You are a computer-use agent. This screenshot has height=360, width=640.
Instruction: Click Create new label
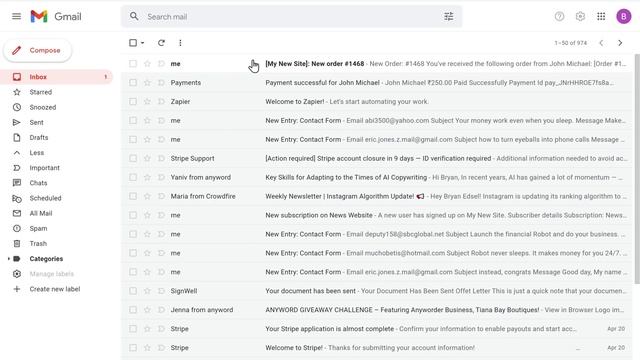(55, 289)
